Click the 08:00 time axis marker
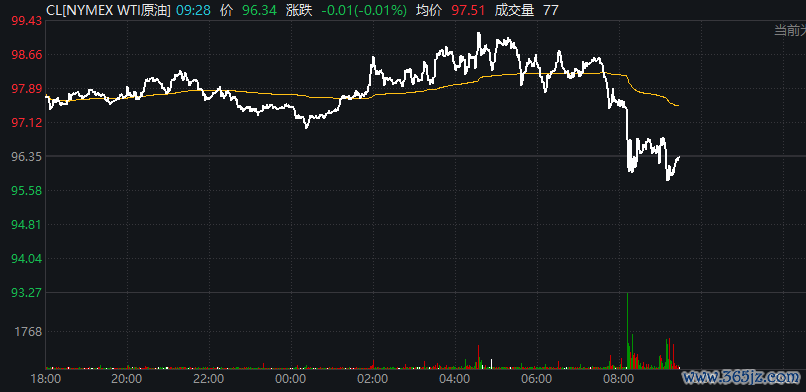Screen dimensions: 806x392 618,379
